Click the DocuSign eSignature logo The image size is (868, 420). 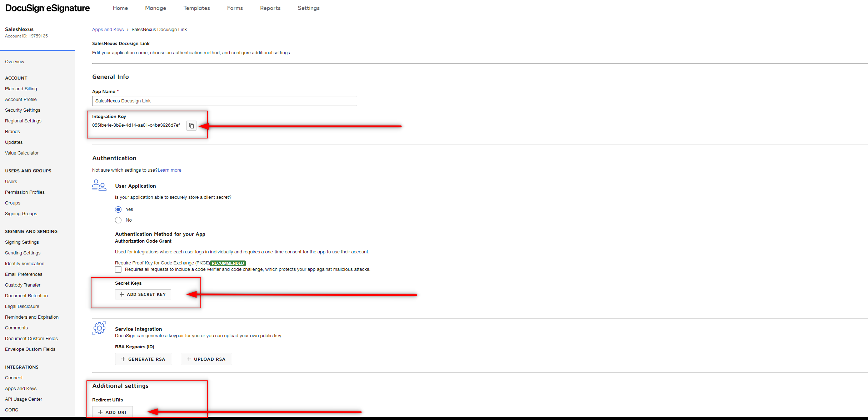[48, 8]
